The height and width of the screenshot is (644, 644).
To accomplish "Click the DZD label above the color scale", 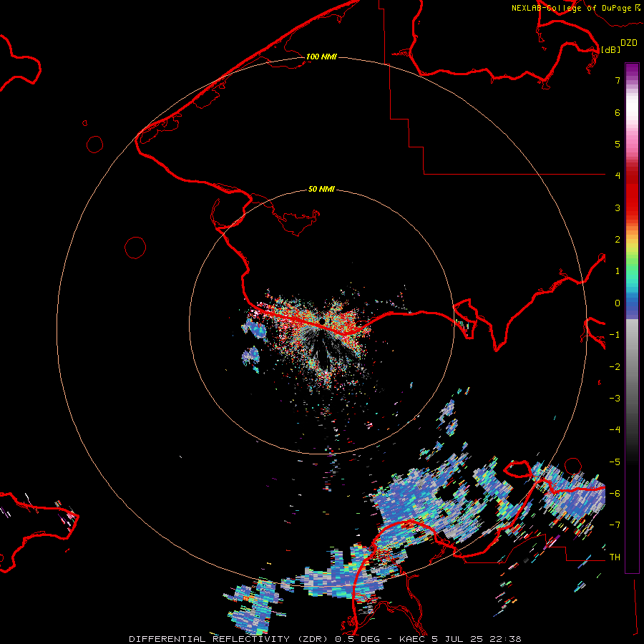I will 629,43.
